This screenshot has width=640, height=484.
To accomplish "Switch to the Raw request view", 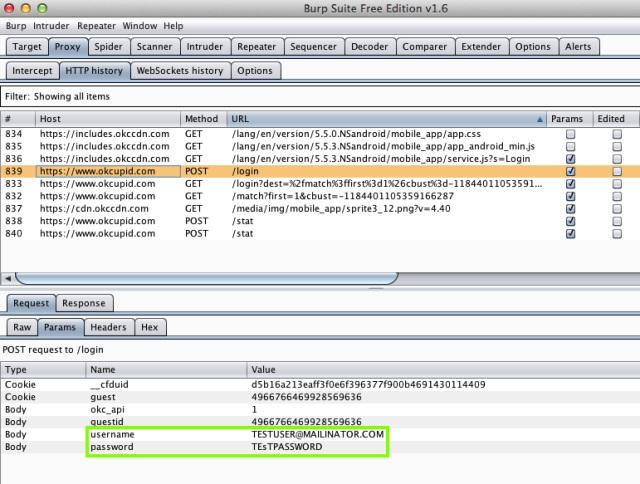I will coord(22,327).
